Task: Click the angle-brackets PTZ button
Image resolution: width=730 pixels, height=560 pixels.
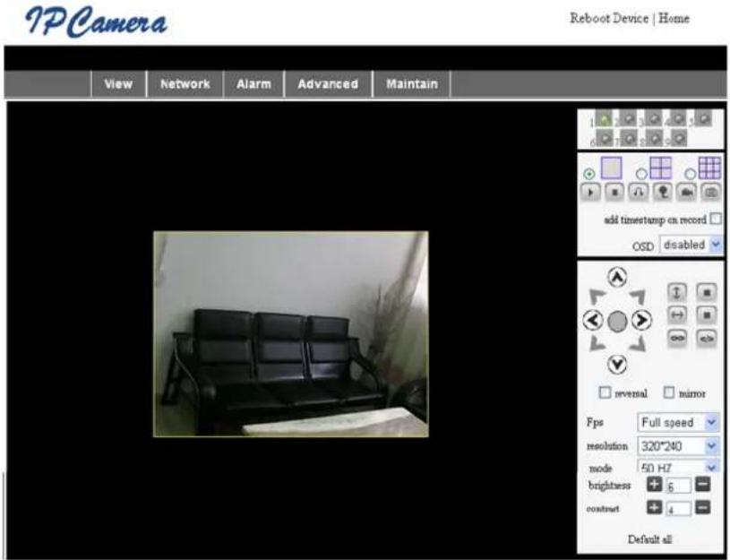Action: (x=706, y=338)
